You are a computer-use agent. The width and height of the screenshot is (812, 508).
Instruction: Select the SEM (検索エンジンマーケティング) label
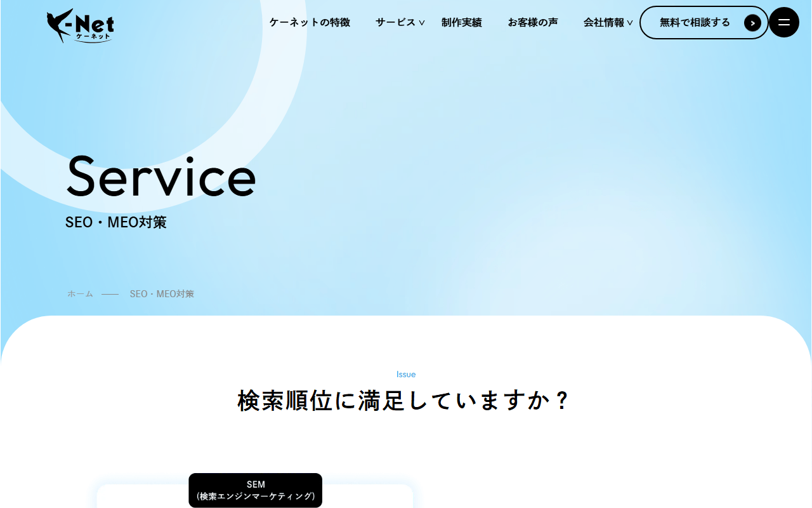(x=256, y=490)
